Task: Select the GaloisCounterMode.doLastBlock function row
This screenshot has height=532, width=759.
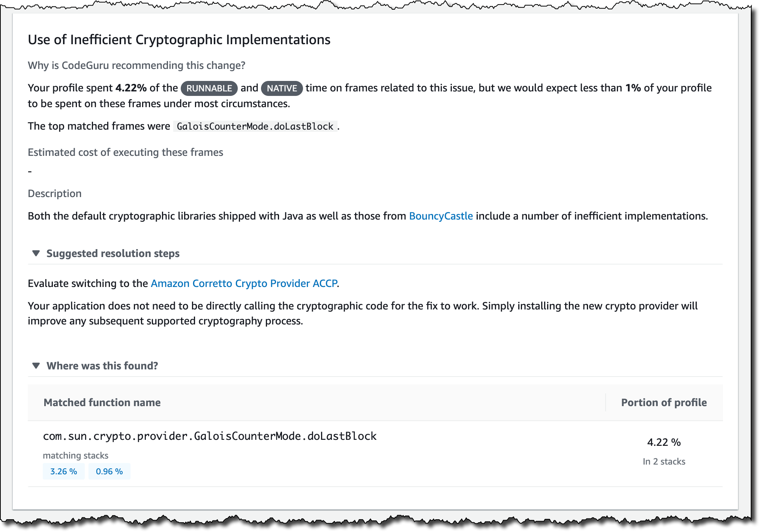Action: 375,454
